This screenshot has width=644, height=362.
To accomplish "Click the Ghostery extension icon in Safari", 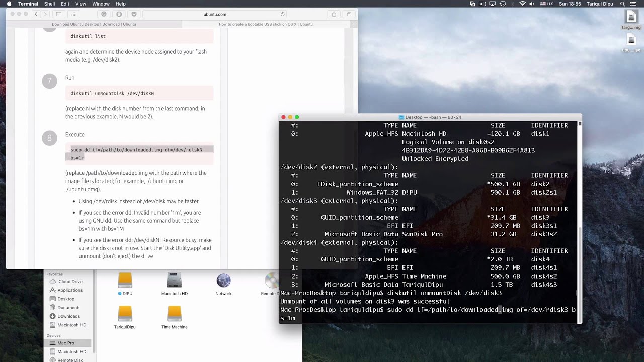I will (104, 14).
